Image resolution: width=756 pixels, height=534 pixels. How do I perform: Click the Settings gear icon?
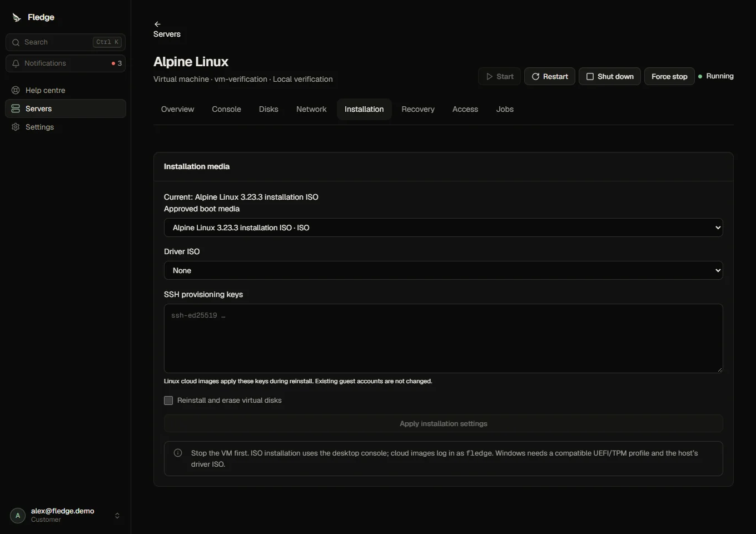pyautogui.click(x=16, y=127)
